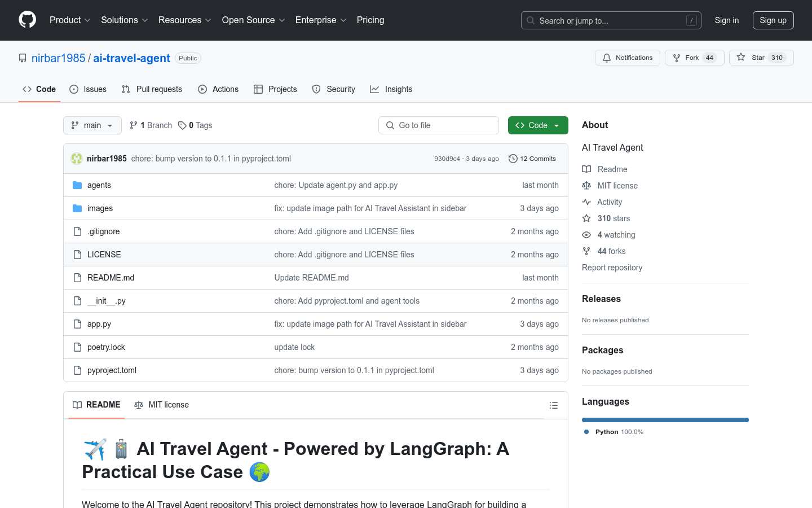View the 12 Commits history
The height and width of the screenshot is (508, 812).
(532, 159)
